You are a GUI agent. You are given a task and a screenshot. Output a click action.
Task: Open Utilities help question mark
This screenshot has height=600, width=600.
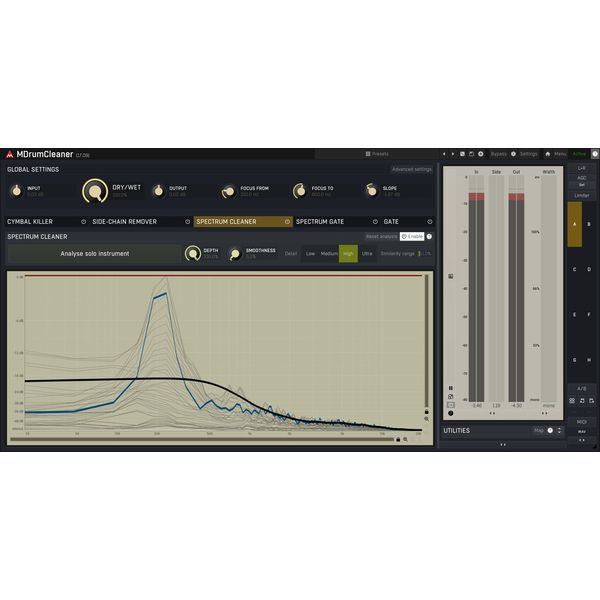point(550,430)
